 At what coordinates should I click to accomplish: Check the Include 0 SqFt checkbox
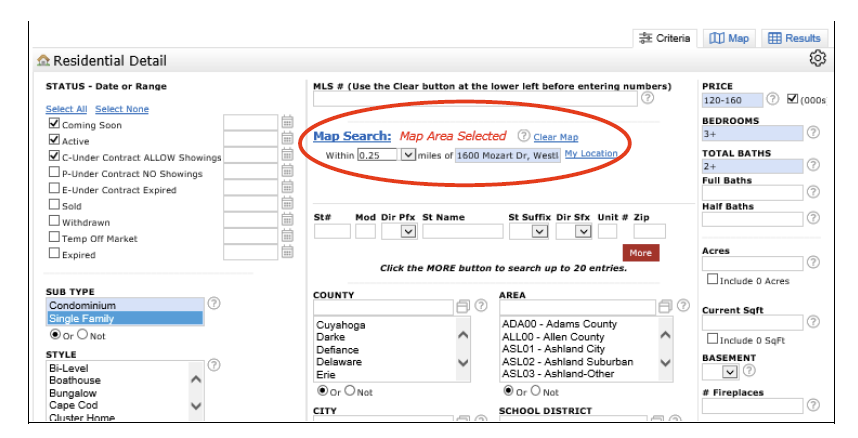pyautogui.click(x=712, y=339)
